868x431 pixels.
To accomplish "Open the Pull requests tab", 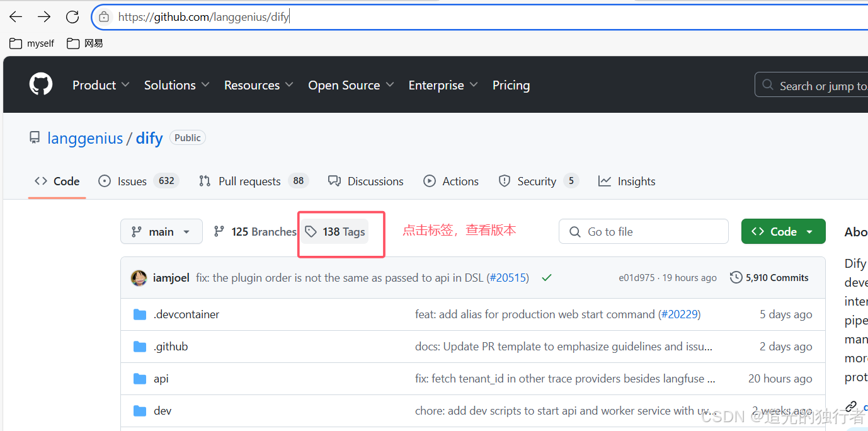I will [253, 181].
